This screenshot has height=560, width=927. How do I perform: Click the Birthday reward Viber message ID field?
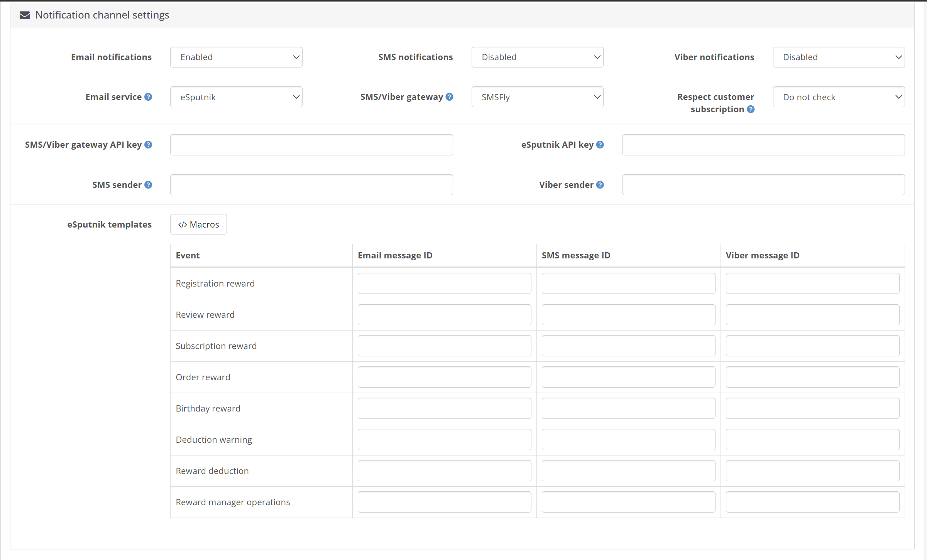point(812,408)
